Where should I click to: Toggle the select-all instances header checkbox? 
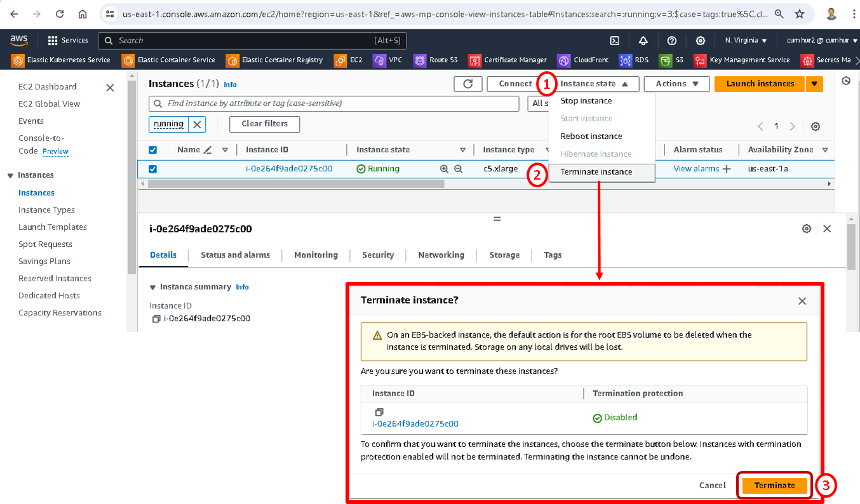click(152, 150)
